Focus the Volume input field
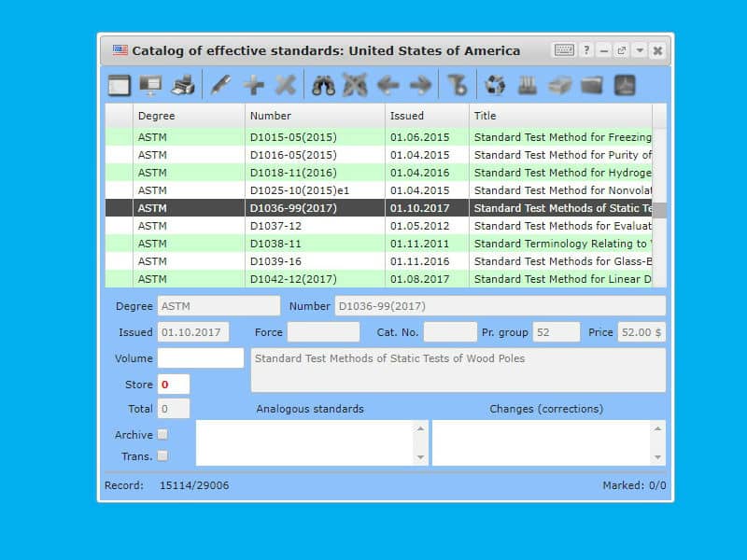Image resolution: width=747 pixels, height=560 pixels. [x=201, y=358]
